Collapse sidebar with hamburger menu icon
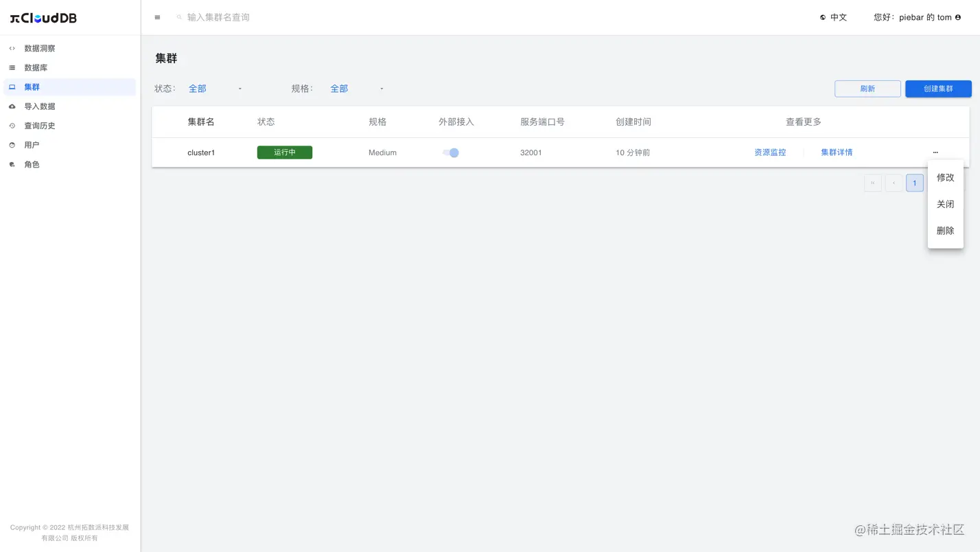 [157, 17]
